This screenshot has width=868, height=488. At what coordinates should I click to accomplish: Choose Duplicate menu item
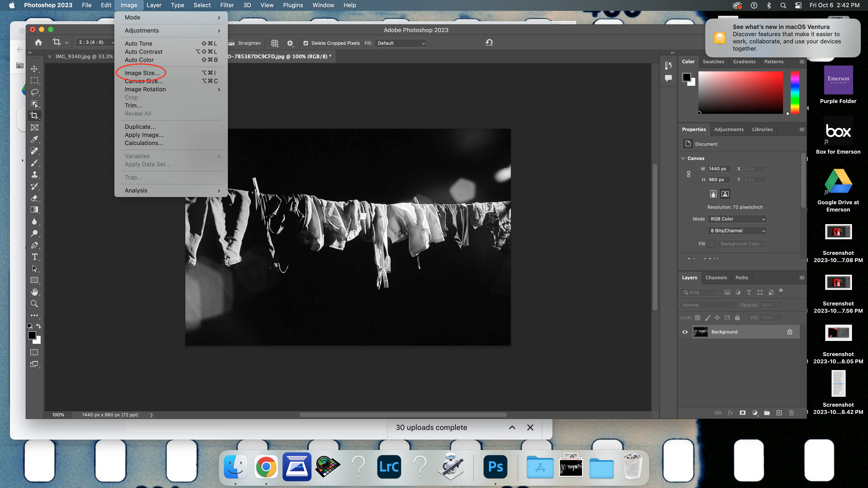171,127
